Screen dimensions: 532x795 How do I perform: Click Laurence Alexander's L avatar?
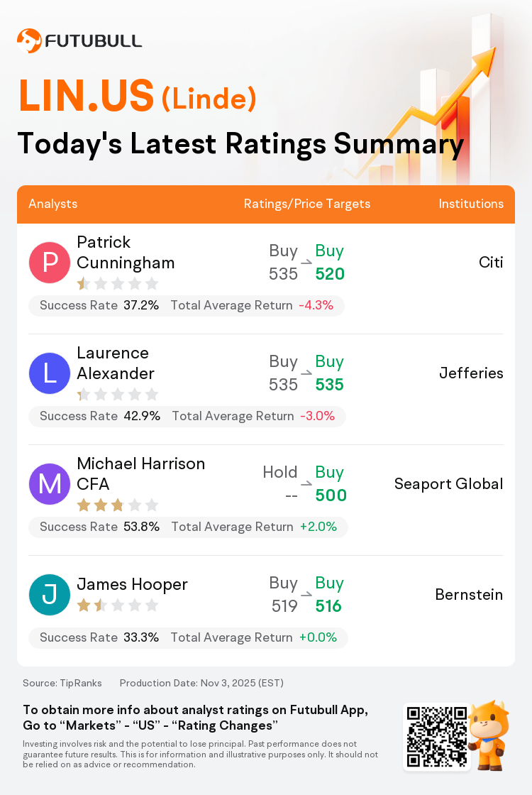pos(50,373)
